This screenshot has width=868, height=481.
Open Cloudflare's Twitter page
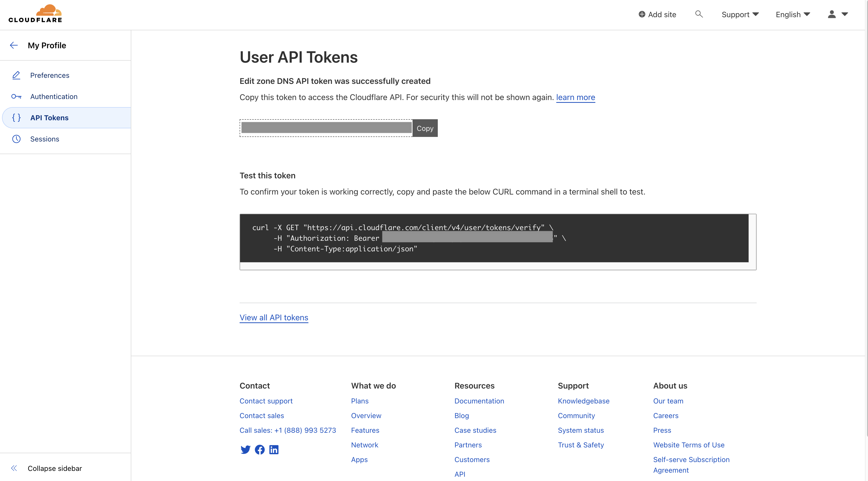click(x=245, y=450)
